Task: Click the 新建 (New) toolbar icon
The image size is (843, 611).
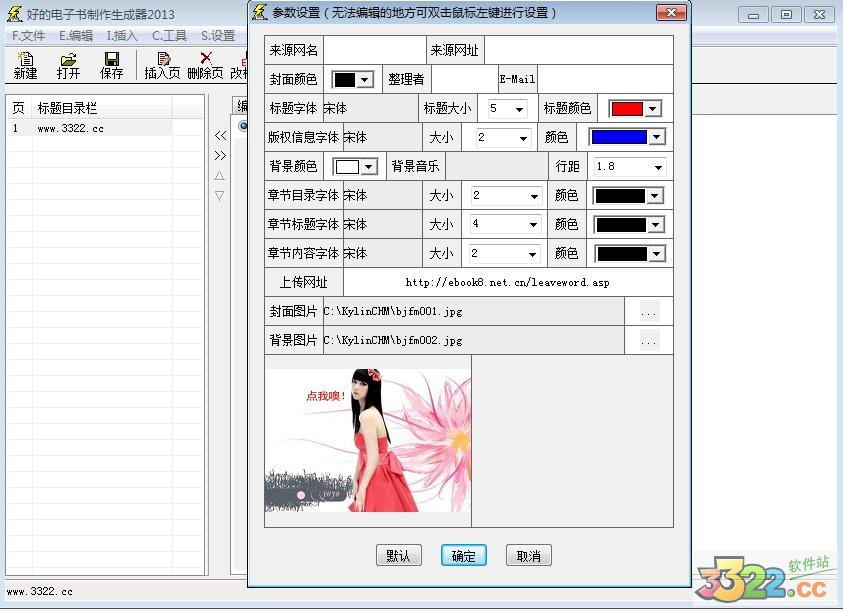Action: (25, 65)
